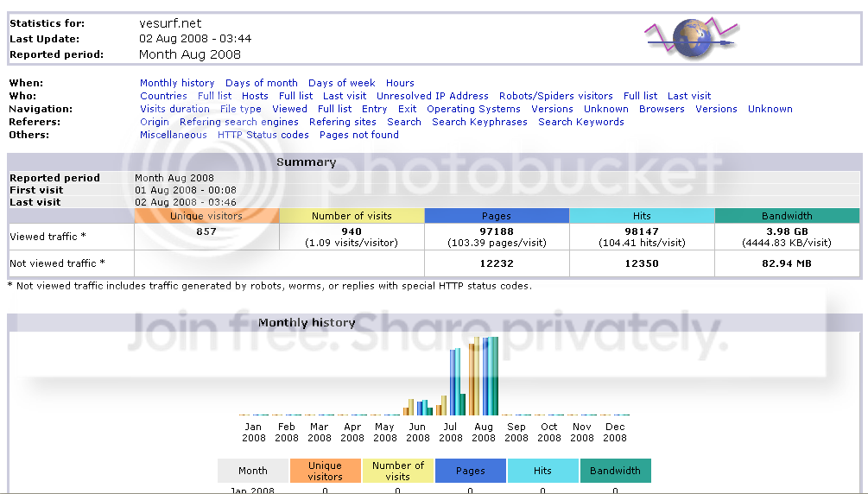Open Full list right after Viewed

pos(334,109)
